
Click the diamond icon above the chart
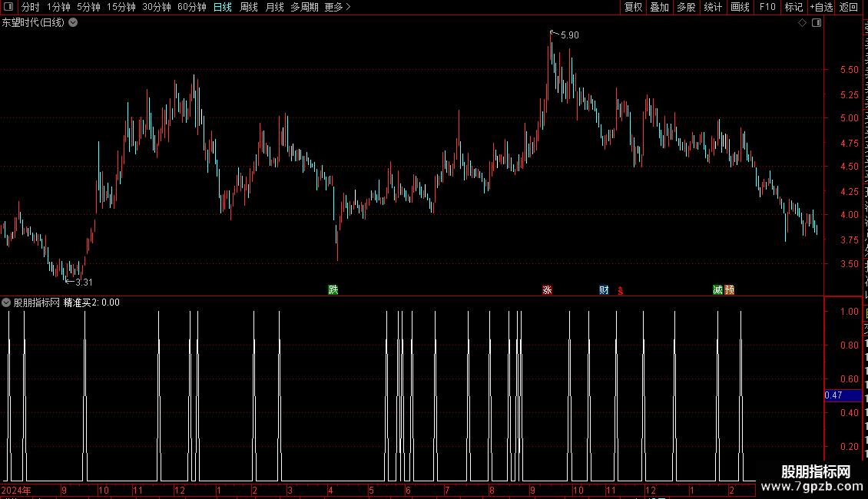(x=802, y=23)
